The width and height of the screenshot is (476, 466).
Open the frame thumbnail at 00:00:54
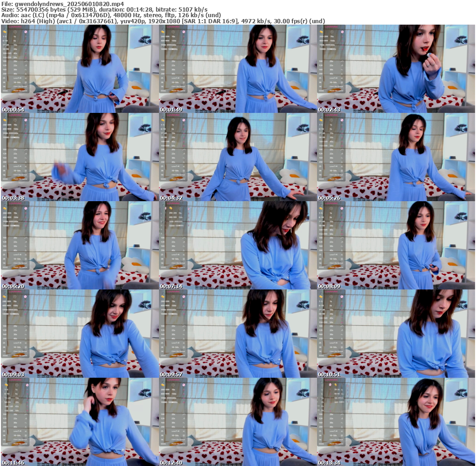pos(79,69)
